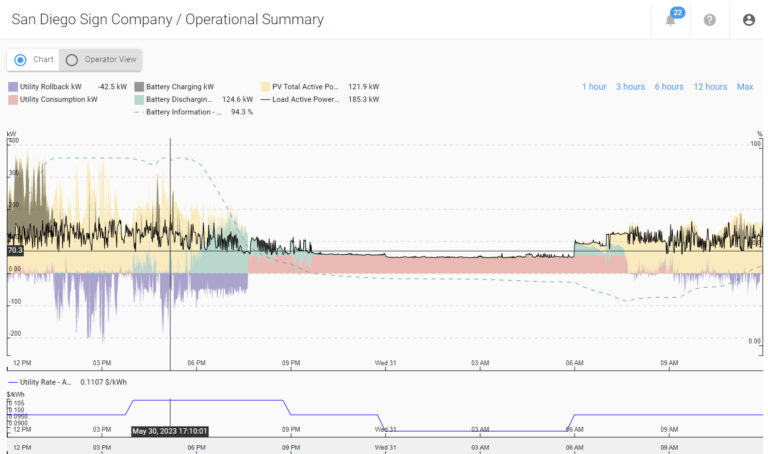Switch to Operator View radio option
Viewport: 768px width, 454px height.
(x=72, y=60)
